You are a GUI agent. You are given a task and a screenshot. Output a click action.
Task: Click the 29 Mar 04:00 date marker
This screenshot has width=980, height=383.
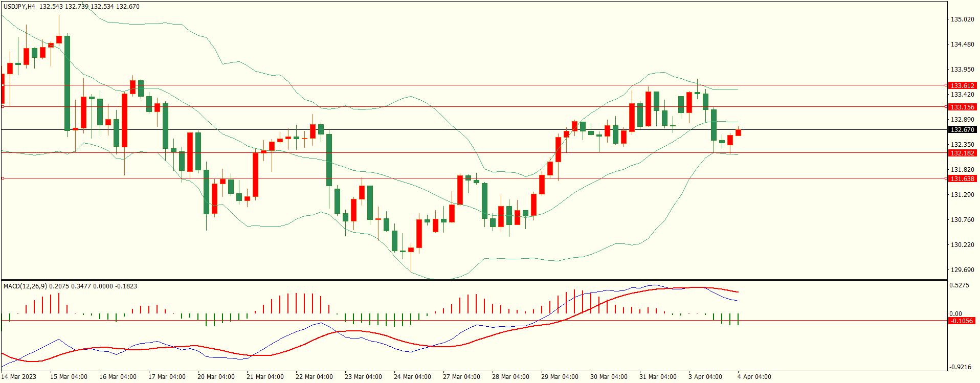[x=560, y=377]
